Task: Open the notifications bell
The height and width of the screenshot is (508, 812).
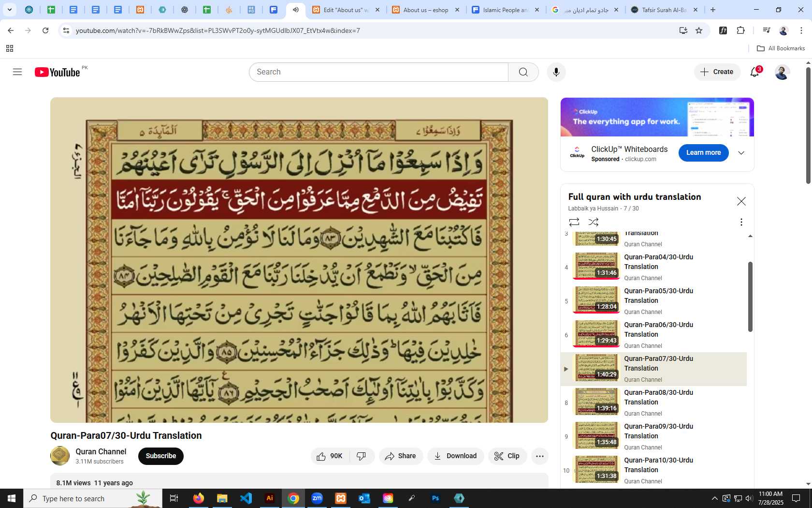Action: click(754, 72)
